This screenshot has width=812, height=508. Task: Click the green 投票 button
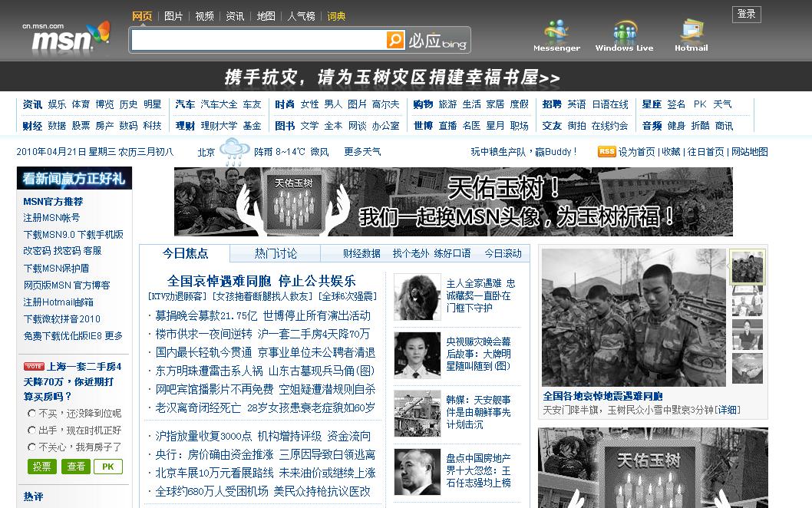coord(41,467)
